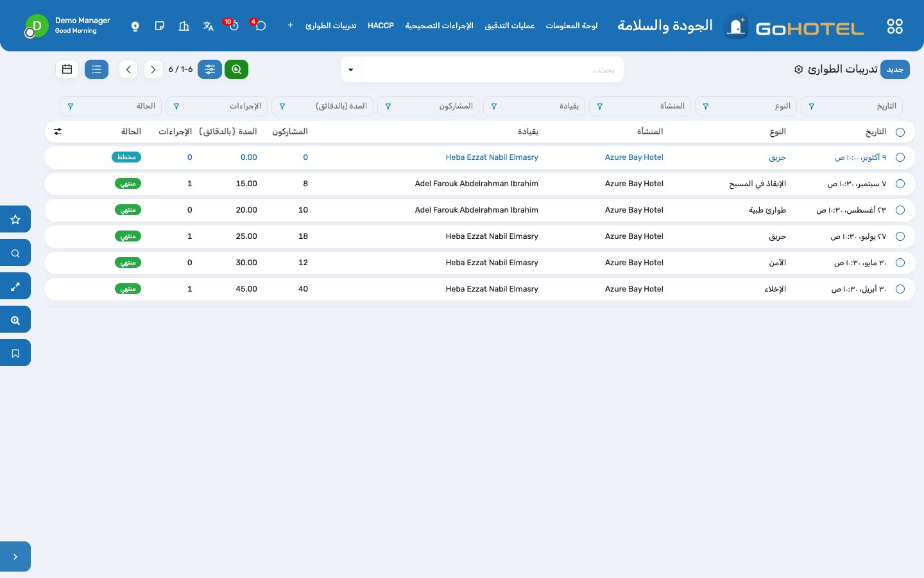Select the ٩ أكتوبر drill row checkbox
This screenshot has height=578, width=924.
click(x=900, y=157)
